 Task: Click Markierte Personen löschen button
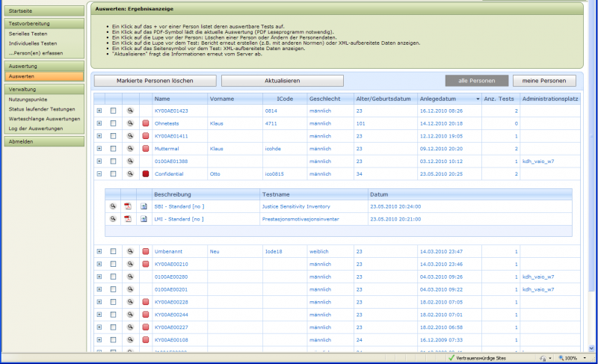(x=155, y=80)
